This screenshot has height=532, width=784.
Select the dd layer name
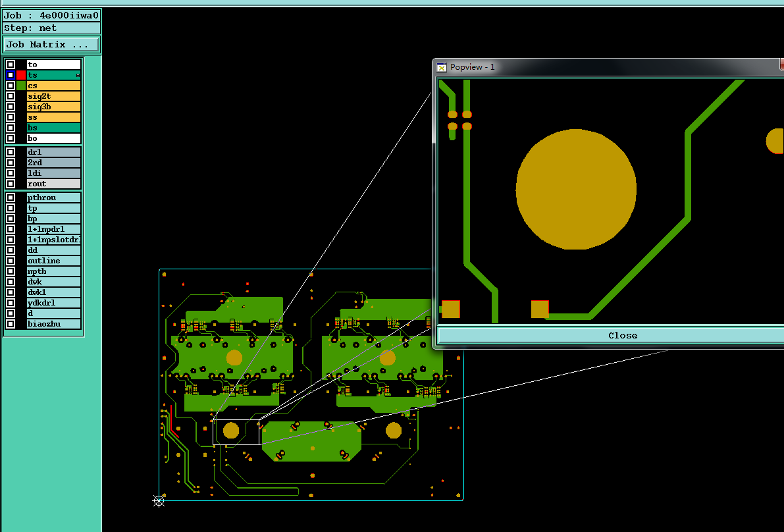point(53,250)
